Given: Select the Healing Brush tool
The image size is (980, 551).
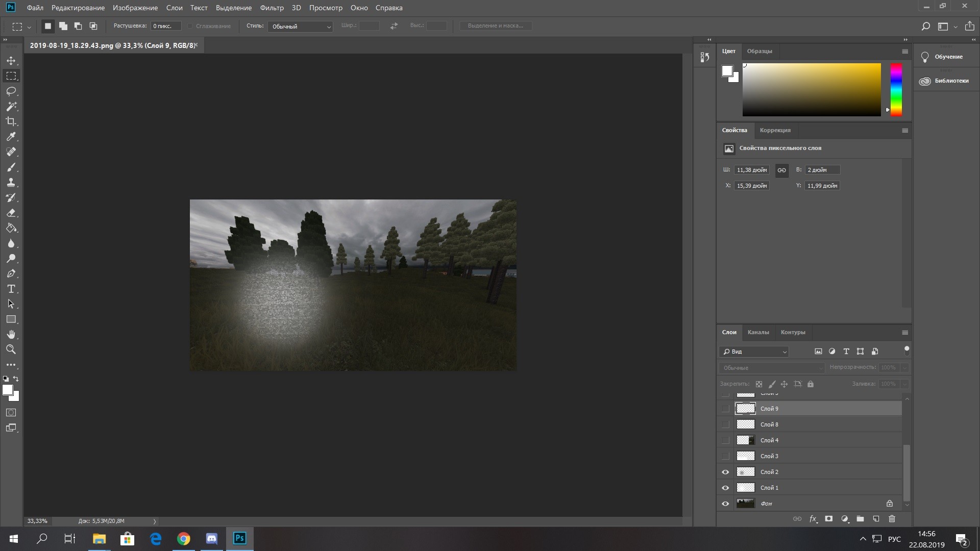Looking at the screenshot, I should click(11, 152).
